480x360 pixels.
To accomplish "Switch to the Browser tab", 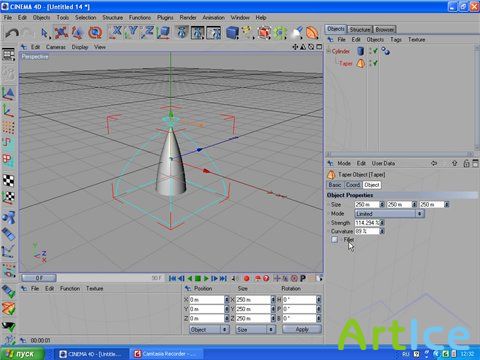I will (x=384, y=29).
